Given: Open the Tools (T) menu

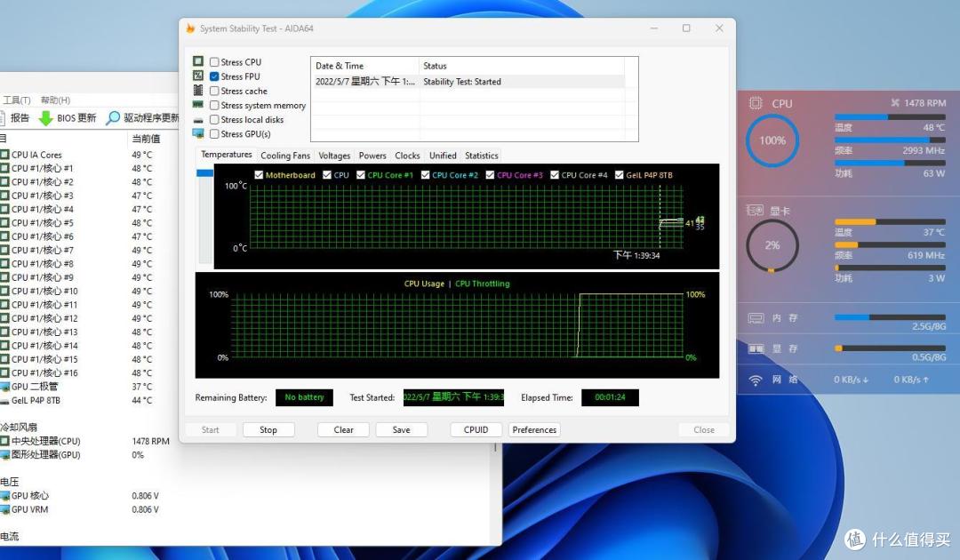Looking at the screenshot, I should click(x=17, y=100).
